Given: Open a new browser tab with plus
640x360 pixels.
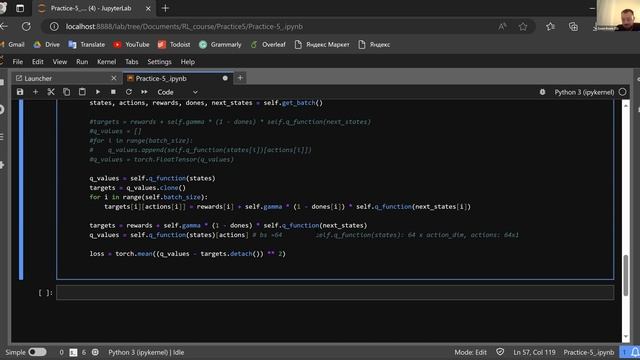Looking at the screenshot, I should tap(165, 8).
